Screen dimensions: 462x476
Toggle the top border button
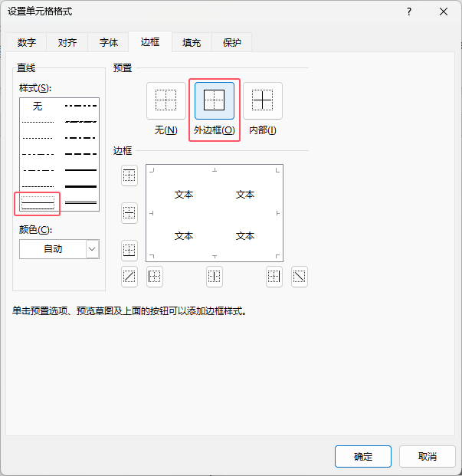tap(129, 176)
